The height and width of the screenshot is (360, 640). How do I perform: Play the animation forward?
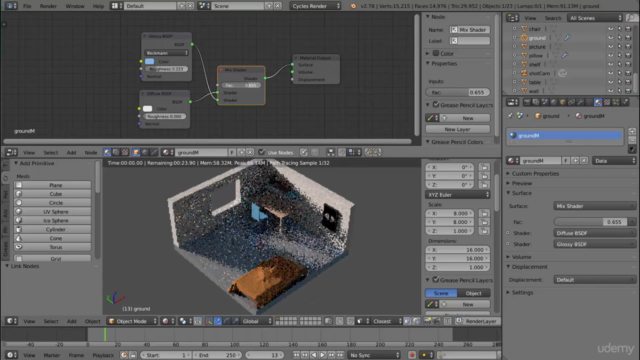[322, 355]
